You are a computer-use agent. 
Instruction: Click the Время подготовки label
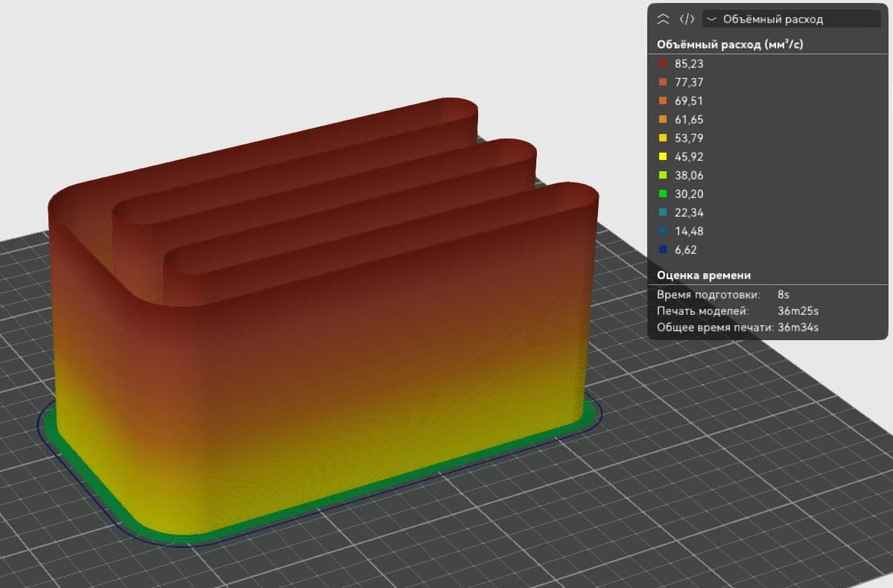tap(708, 295)
